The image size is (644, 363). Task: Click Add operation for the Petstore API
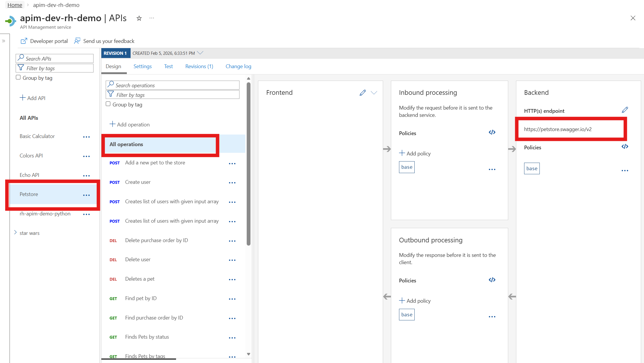point(130,124)
